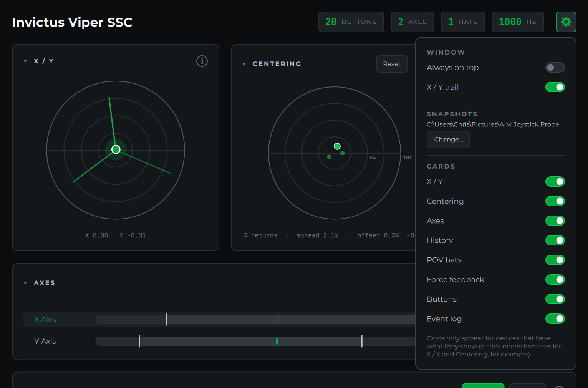Click the 20 Buttons stat badge

[351, 22]
